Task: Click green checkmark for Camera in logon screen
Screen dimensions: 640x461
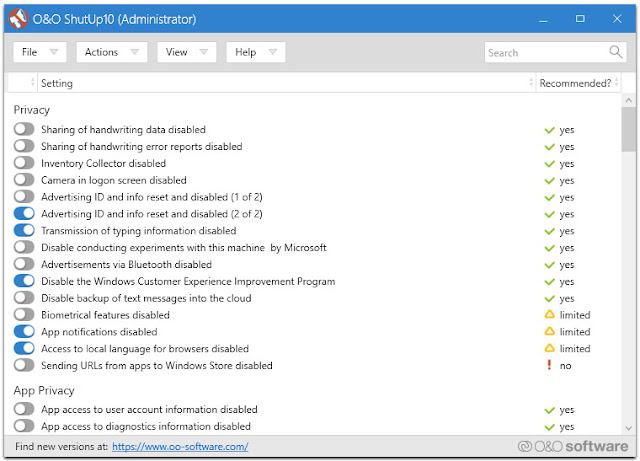Action: pos(549,180)
